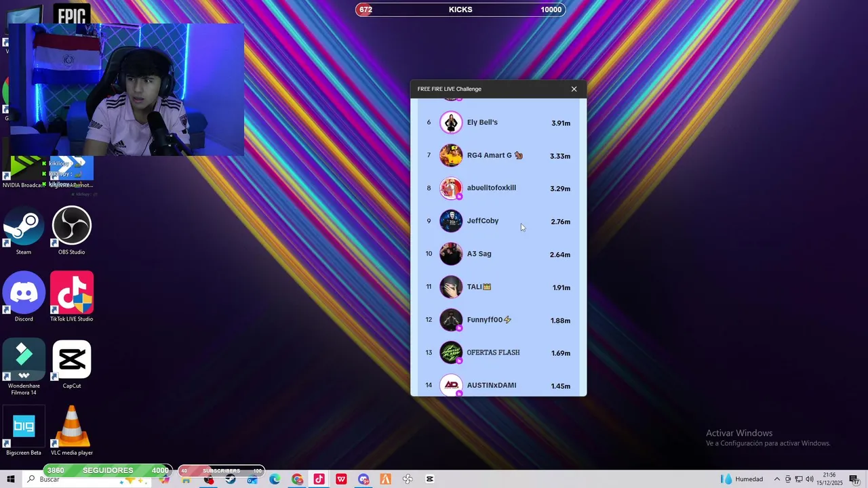Click the name "RG4 Amart G"
The image size is (868, 488).
click(x=490, y=155)
